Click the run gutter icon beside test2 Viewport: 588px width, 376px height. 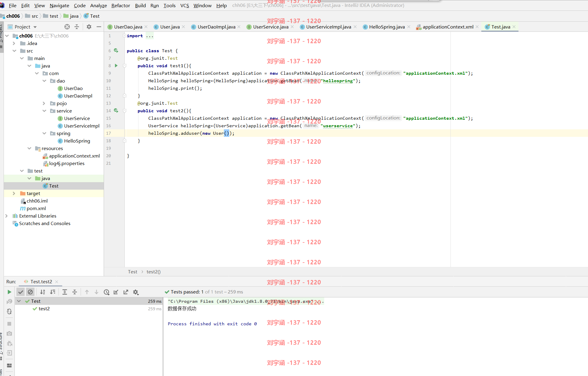coord(116,111)
